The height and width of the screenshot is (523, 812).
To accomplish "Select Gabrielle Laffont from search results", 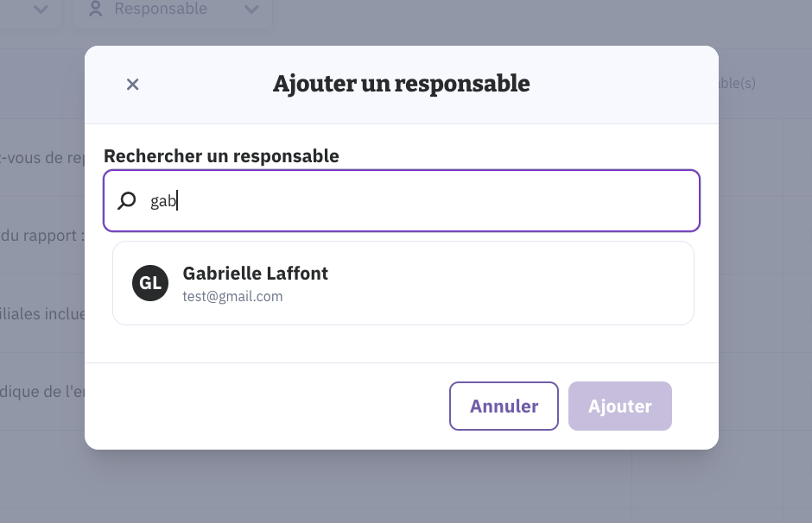I will pos(256,274).
